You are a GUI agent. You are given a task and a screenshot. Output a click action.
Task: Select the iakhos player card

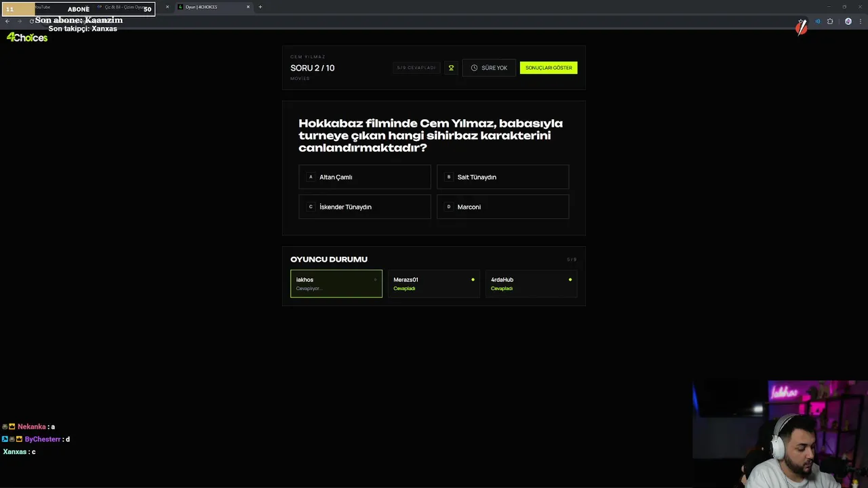pos(336,283)
